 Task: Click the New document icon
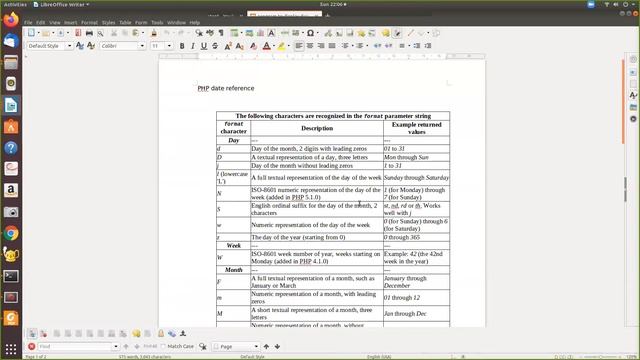coord(31,33)
